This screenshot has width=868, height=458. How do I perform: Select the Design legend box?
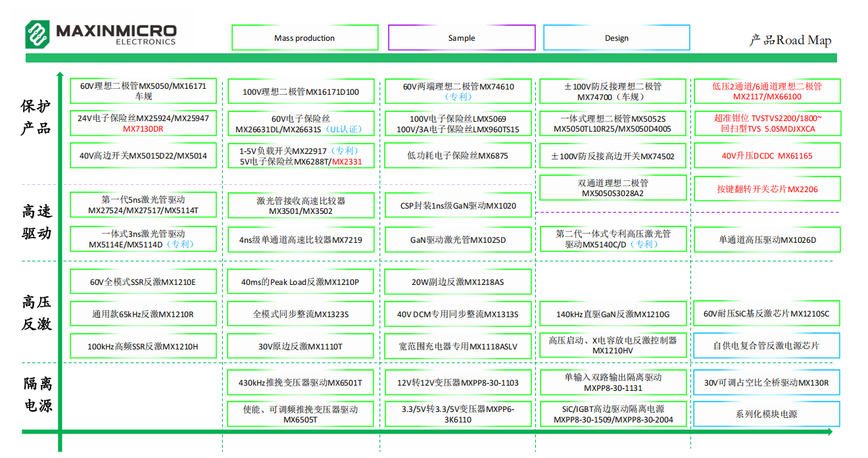click(x=617, y=38)
